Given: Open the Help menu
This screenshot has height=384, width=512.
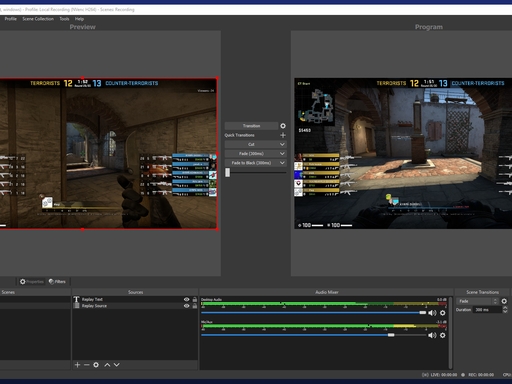Looking at the screenshot, I should 79,19.
